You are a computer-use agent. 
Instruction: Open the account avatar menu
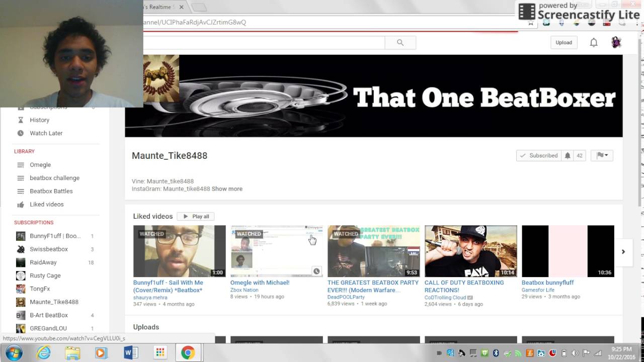(616, 43)
